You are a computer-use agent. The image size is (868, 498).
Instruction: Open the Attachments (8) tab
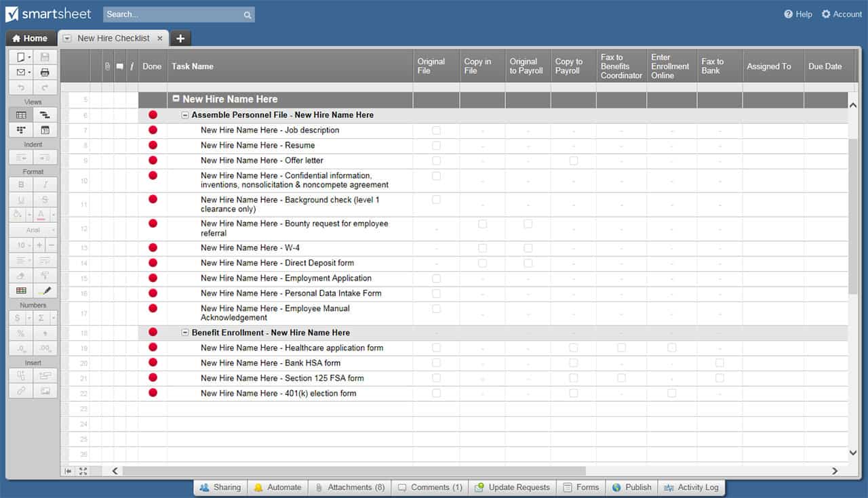tap(350, 487)
